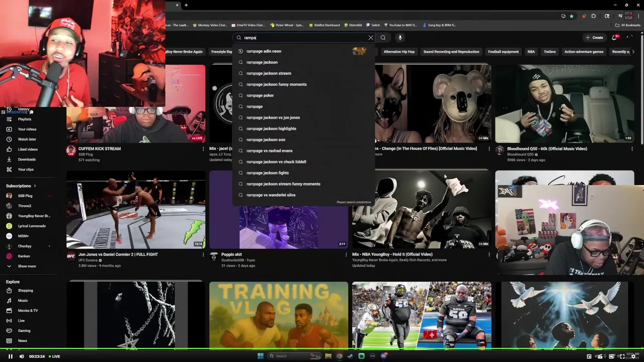This screenshot has height=362, width=644.
Task: Choose suggestion 'rampage adin neon'
Action: [x=304, y=51]
